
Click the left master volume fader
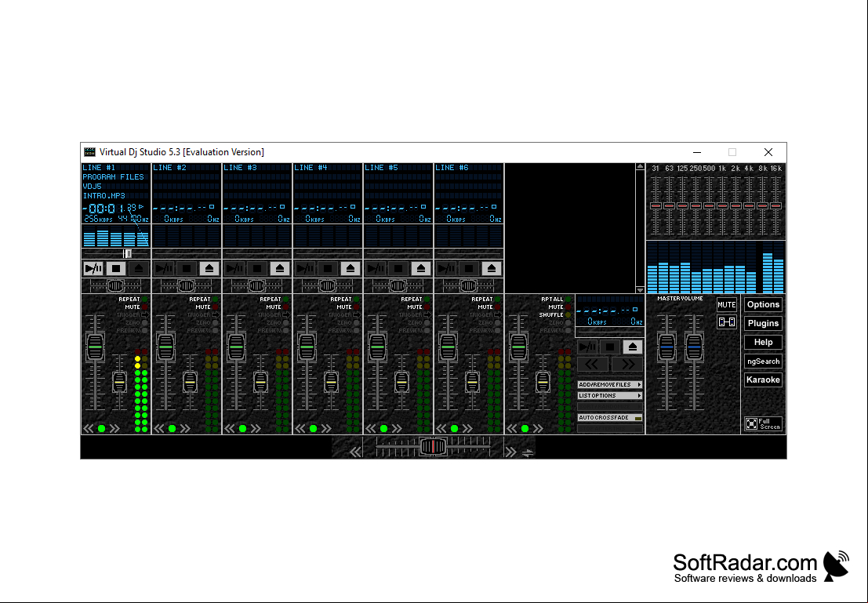pos(667,347)
